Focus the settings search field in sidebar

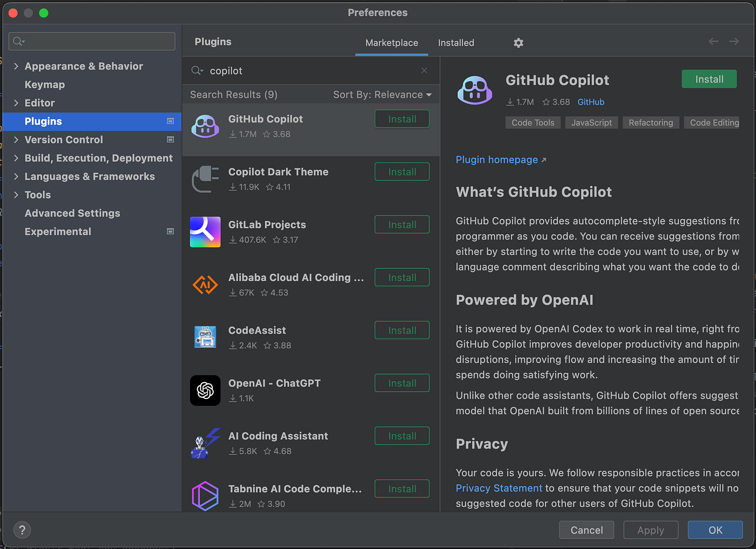click(92, 41)
